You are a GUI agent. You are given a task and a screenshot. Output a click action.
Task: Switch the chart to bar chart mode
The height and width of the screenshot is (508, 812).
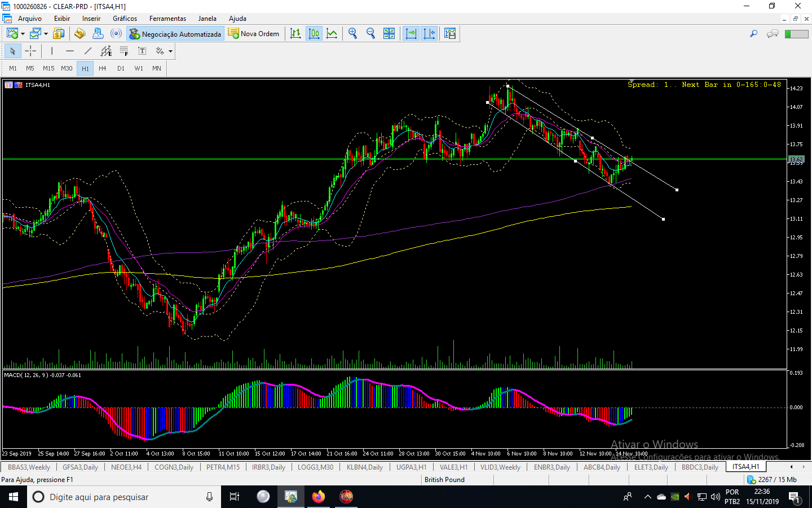tap(295, 34)
